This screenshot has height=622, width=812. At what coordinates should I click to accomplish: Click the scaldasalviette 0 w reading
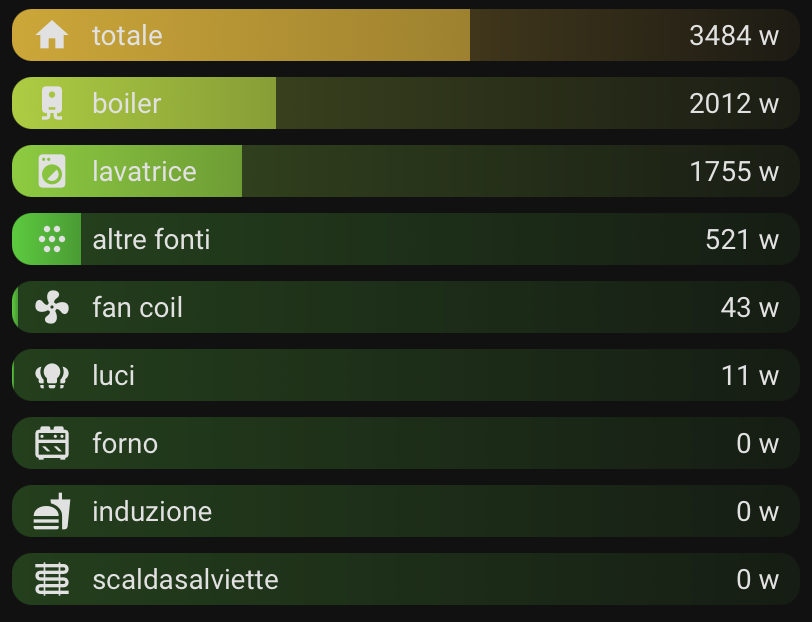pyautogui.click(x=757, y=580)
